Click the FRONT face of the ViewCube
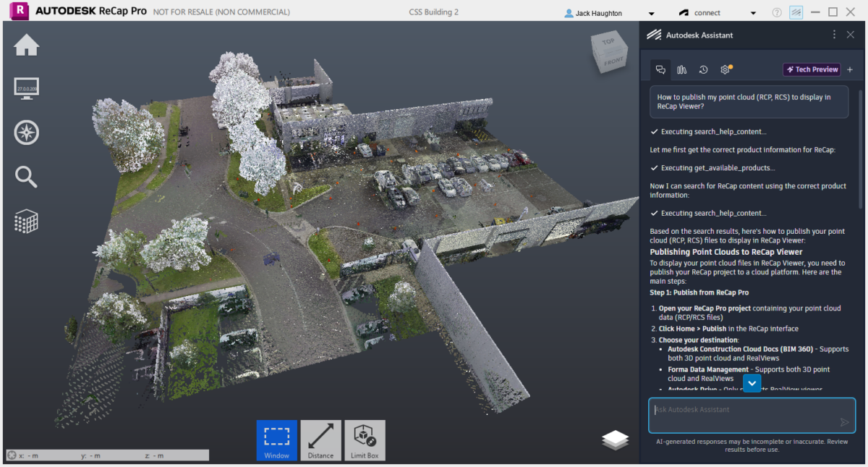868x467 pixels. click(x=613, y=62)
